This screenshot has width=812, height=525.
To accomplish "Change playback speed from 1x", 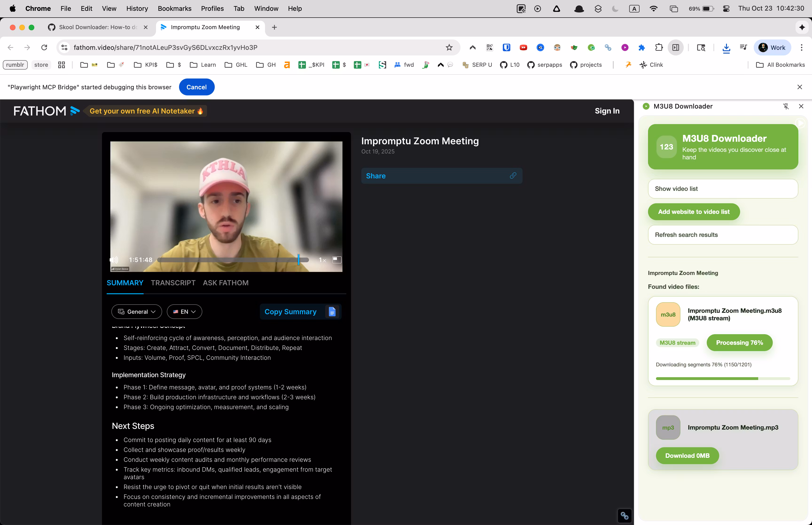I will (x=322, y=260).
